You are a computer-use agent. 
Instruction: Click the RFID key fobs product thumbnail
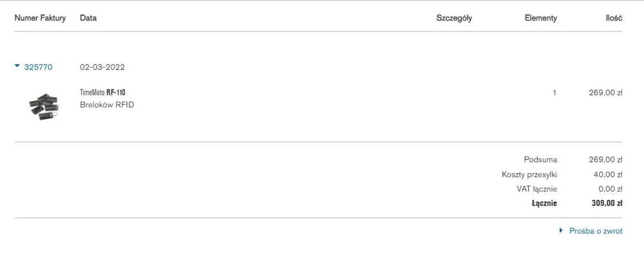[x=43, y=106]
